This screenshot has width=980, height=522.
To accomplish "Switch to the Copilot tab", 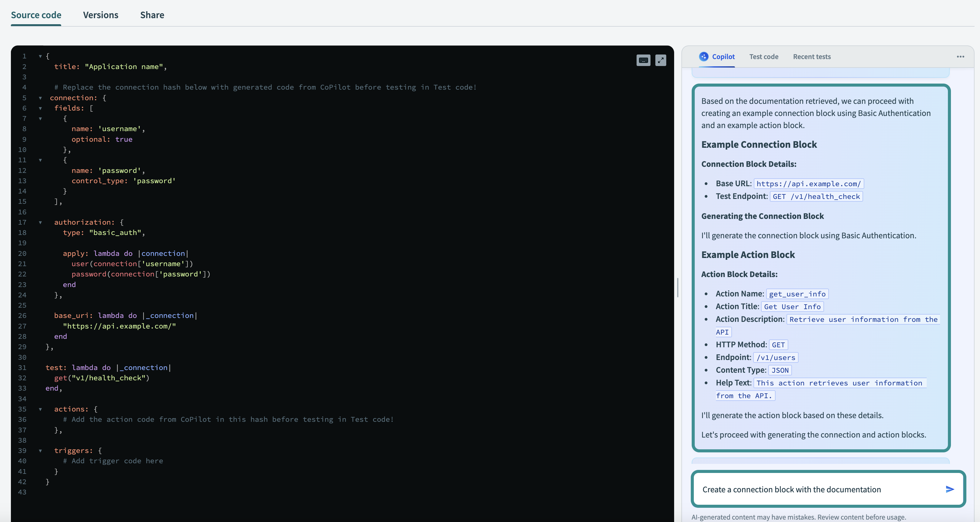I will 723,56.
